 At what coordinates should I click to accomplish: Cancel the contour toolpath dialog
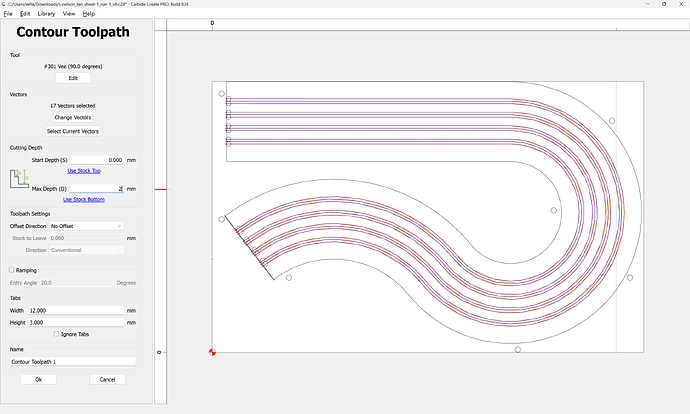click(107, 380)
